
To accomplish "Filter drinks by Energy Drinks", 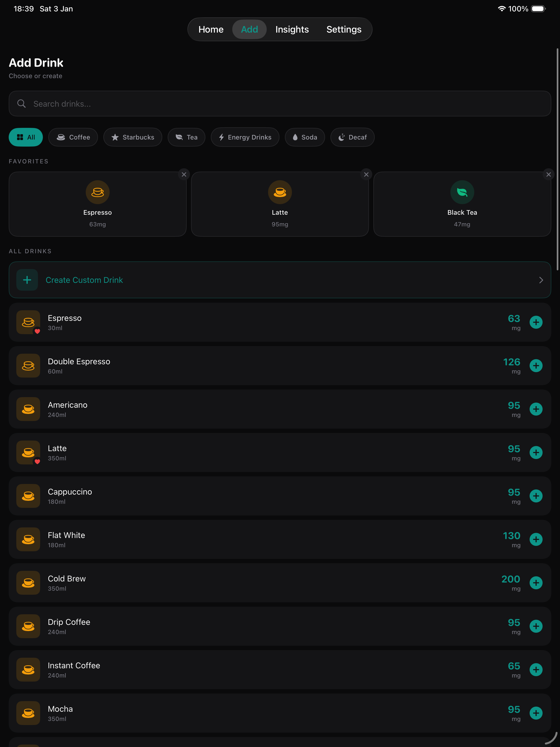I will (x=245, y=137).
